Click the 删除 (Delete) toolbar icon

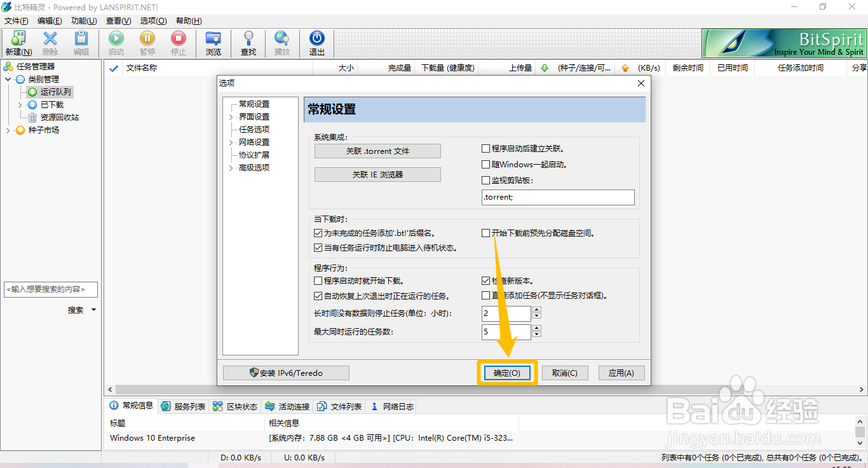(x=50, y=43)
